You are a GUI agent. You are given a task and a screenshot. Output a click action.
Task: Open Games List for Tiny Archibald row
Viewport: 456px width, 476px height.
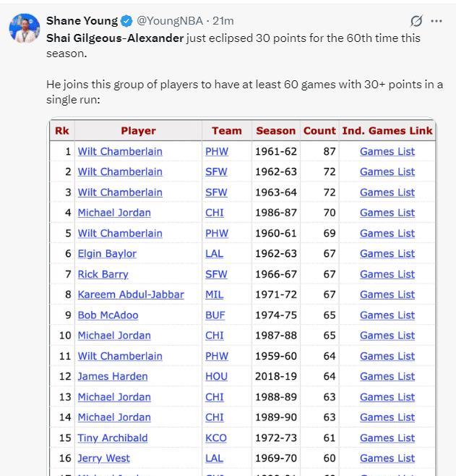[387, 438]
